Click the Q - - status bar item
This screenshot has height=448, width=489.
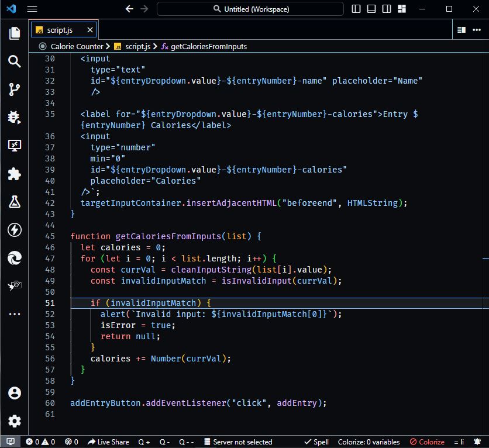[x=187, y=442]
